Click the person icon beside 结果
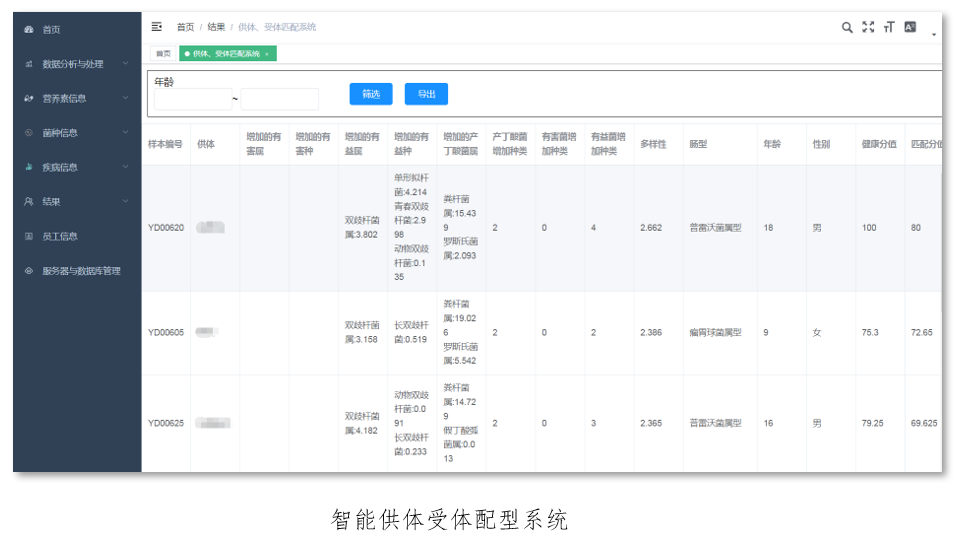This screenshot has width=964, height=550. pyautogui.click(x=29, y=202)
